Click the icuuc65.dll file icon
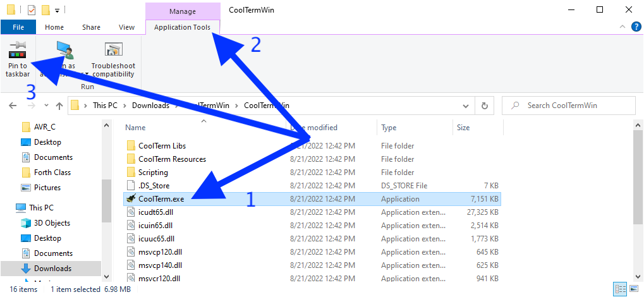This screenshot has width=644, height=297. point(131,239)
